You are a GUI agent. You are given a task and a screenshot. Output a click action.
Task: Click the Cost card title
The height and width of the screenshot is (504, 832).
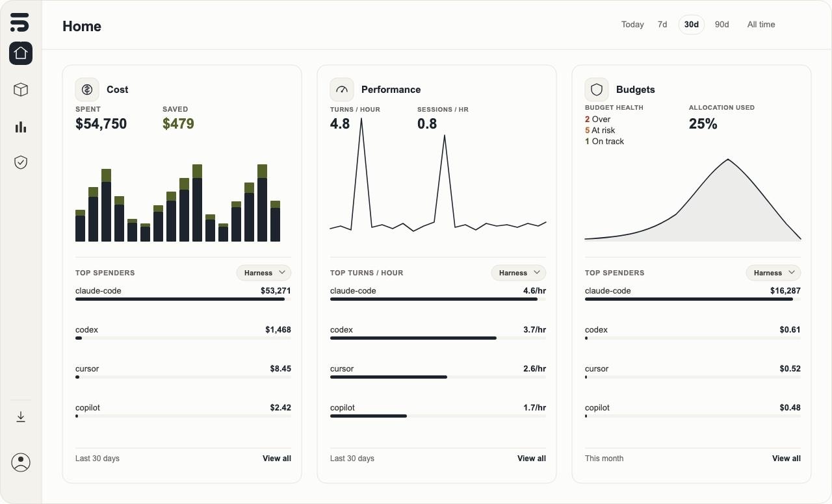(118, 90)
